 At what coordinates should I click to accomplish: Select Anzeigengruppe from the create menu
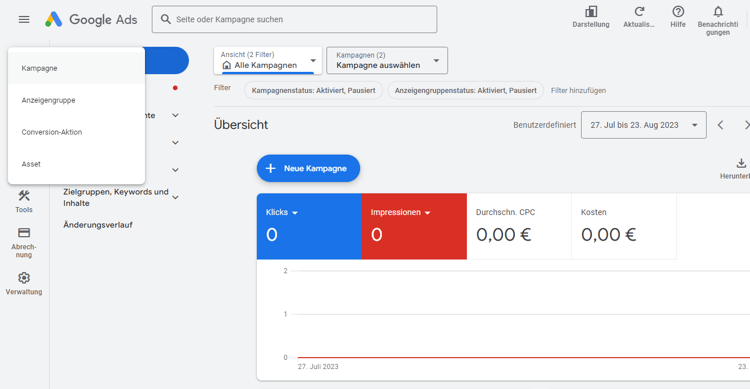point(77,100)
